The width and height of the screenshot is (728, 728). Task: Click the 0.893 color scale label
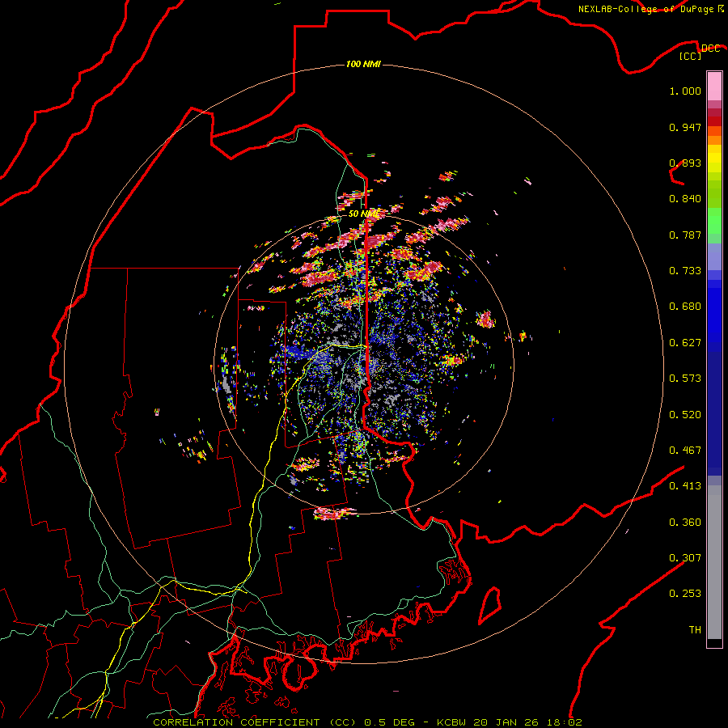pyautogui.click(x=685, y=163)
